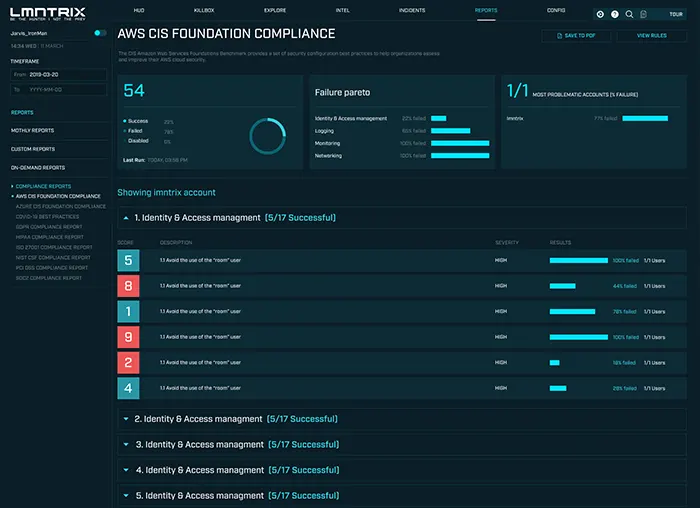Select PCI DSS Compliance Report

52,268
